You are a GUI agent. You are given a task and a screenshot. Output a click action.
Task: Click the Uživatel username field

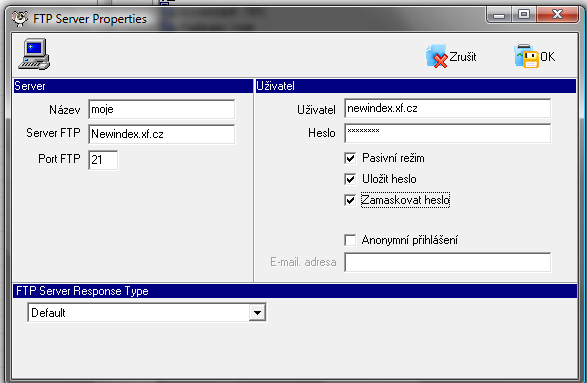pyautogui.click(x=447, y=109)
